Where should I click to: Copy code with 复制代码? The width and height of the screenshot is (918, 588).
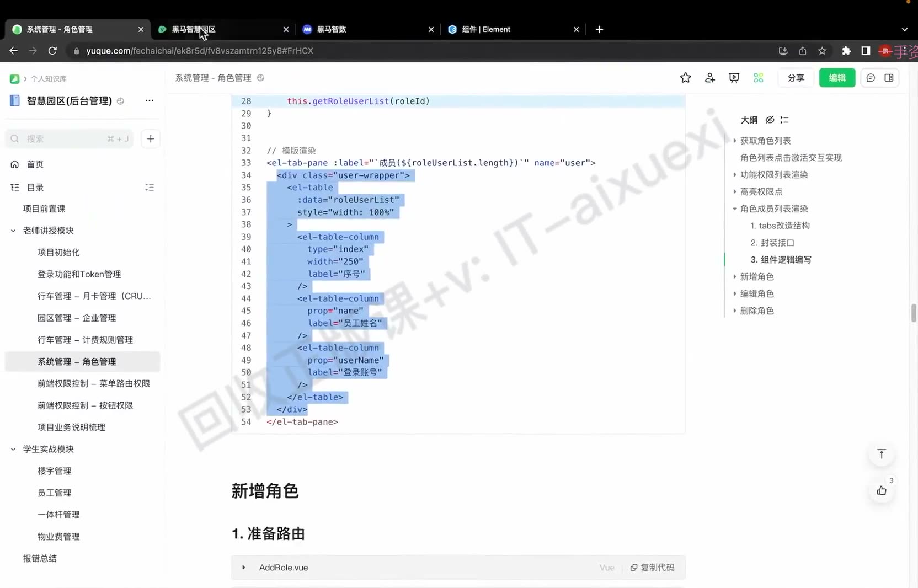[x=652, y=568]
